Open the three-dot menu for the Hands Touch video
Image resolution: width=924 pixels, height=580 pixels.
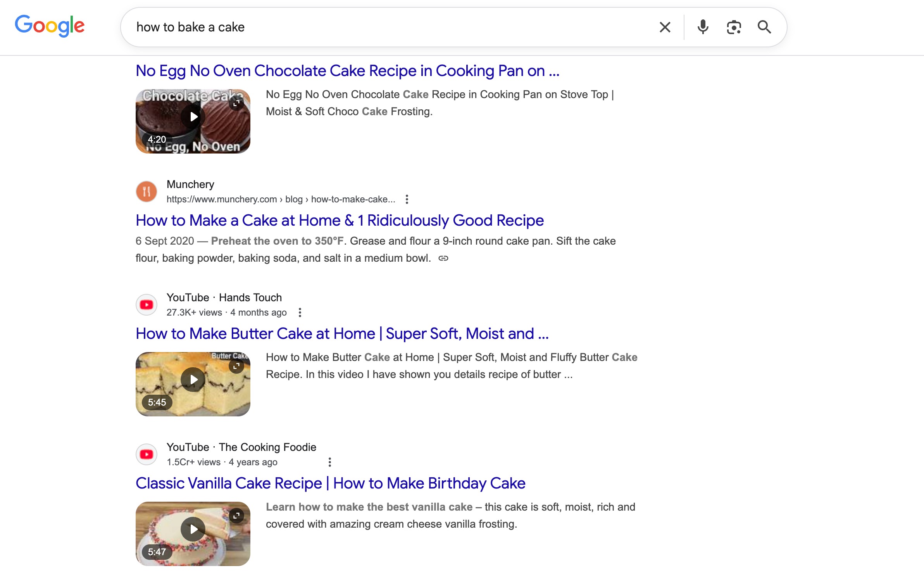coord(300,312)
